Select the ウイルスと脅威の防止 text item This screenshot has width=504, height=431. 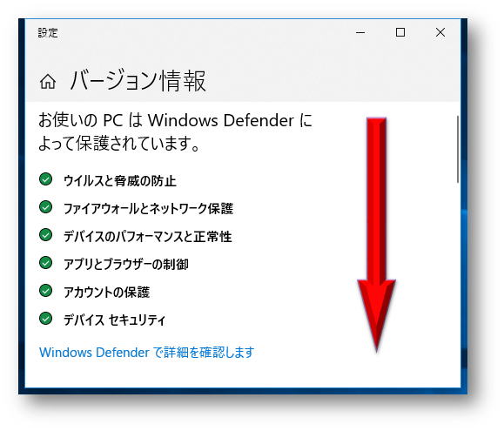tap(119, 180)
